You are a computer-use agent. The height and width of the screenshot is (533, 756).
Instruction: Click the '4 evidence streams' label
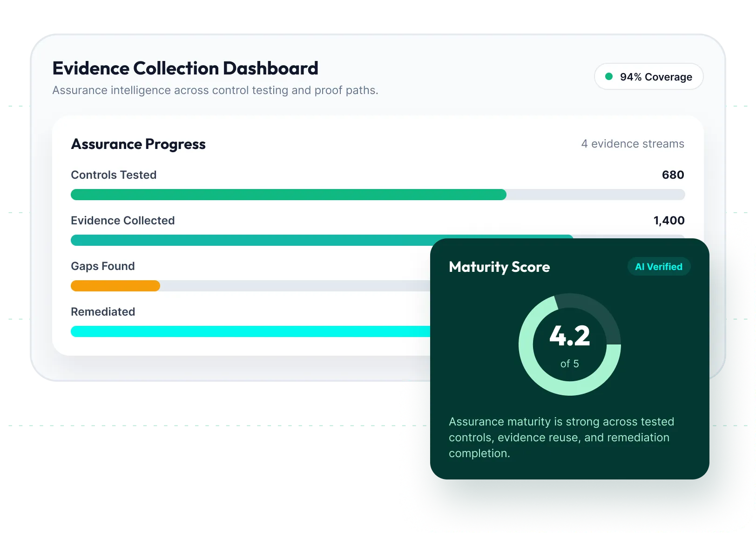(633, 144)
